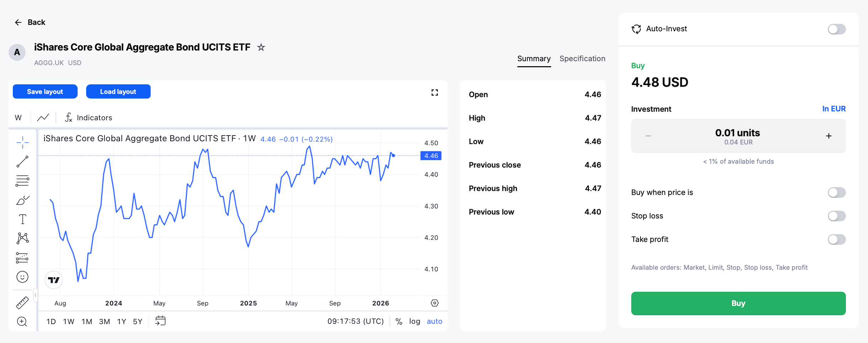Open the Indicators menu
Image resolution: width=868 pixels, height=343 pixels.
(x=89, y=117)
